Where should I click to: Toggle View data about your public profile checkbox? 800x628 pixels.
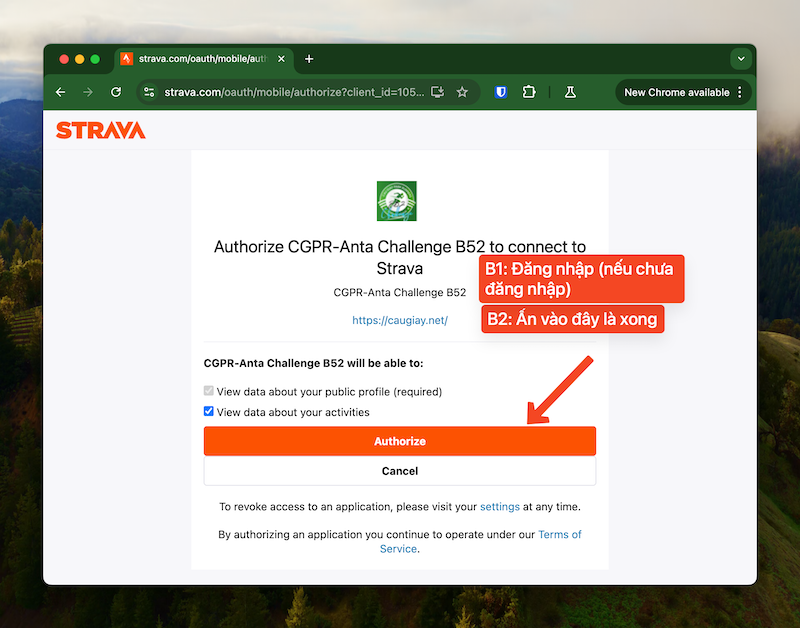pyautogui.click(x=209, y=391)
